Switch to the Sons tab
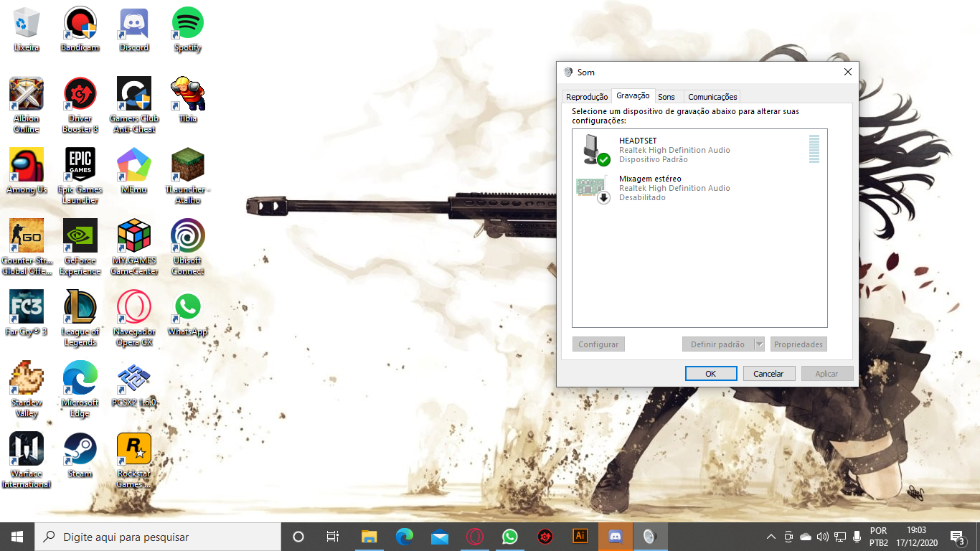 (x=666, y=97)
